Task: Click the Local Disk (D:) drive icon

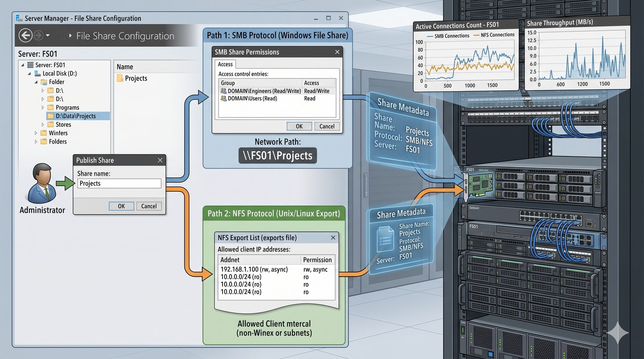Action: click(37, 73)
